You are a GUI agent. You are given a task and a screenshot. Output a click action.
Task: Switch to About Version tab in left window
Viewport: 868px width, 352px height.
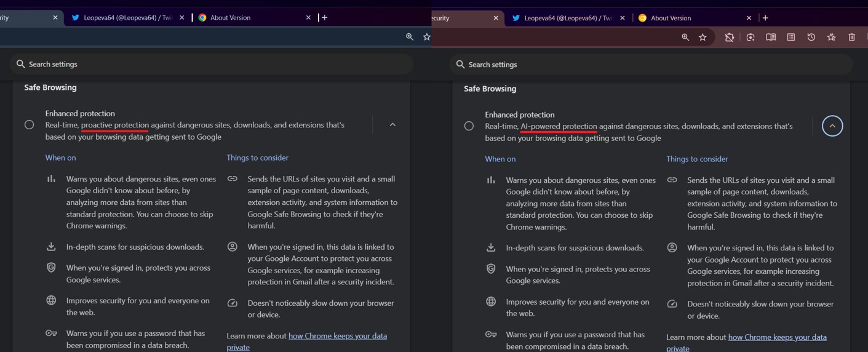pos(253,18)
